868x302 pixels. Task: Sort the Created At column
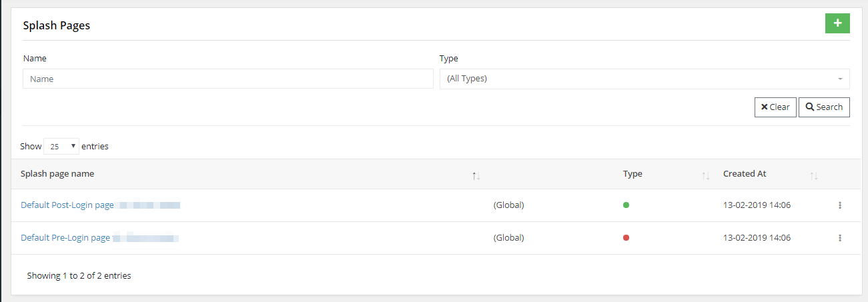click(813, 176)
